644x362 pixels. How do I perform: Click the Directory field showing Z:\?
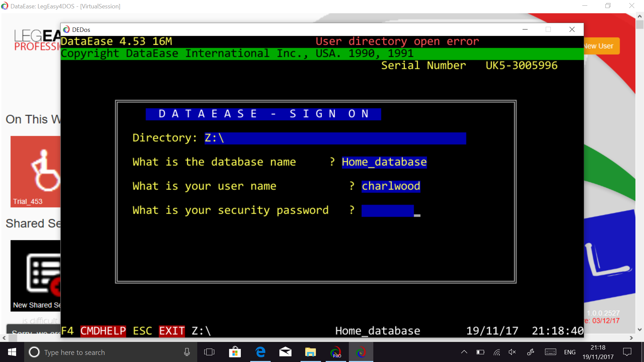[x=335, y=138]
